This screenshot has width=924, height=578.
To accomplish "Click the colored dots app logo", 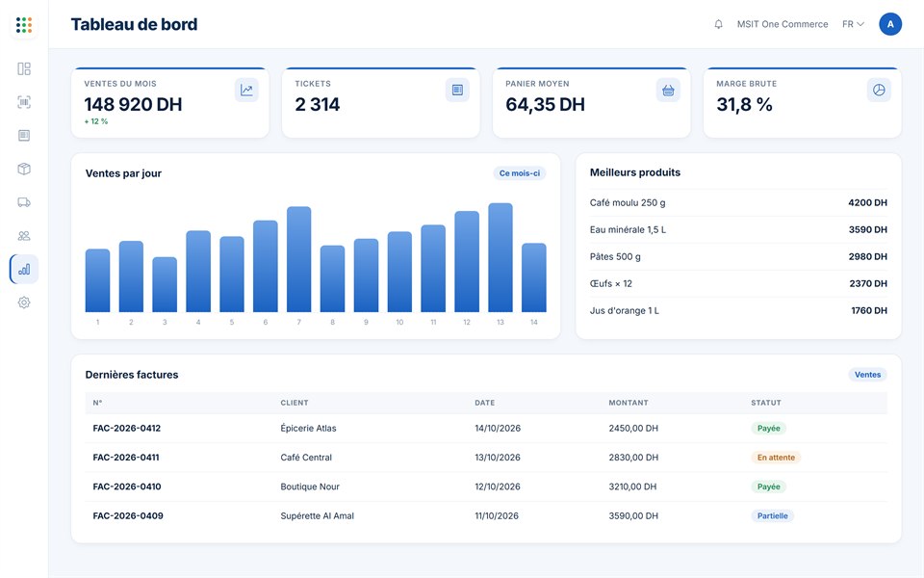I will point(23,25).
